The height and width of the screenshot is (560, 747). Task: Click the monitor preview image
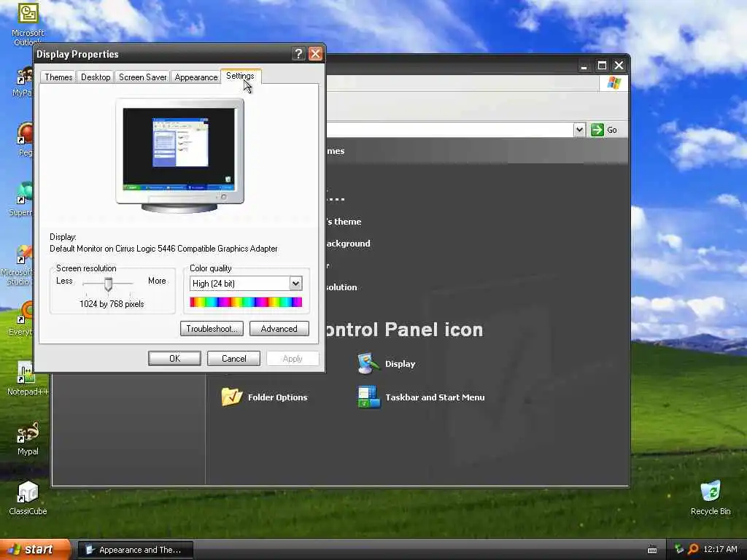179,155
